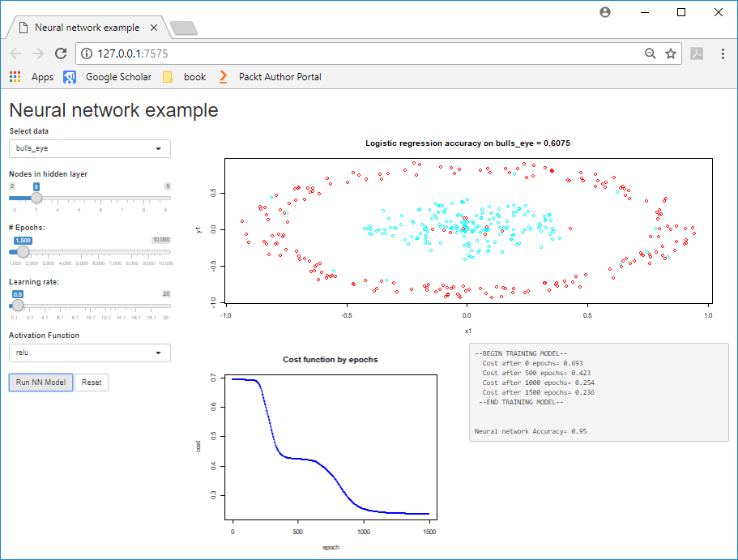The width and height of the screenshot is (738, 560).
Task: Click the zoom magnifier icon in address bar
Action: tap(650, 53)
